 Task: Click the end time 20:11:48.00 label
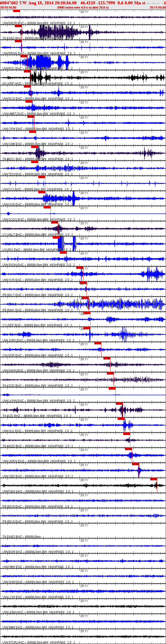157,8
